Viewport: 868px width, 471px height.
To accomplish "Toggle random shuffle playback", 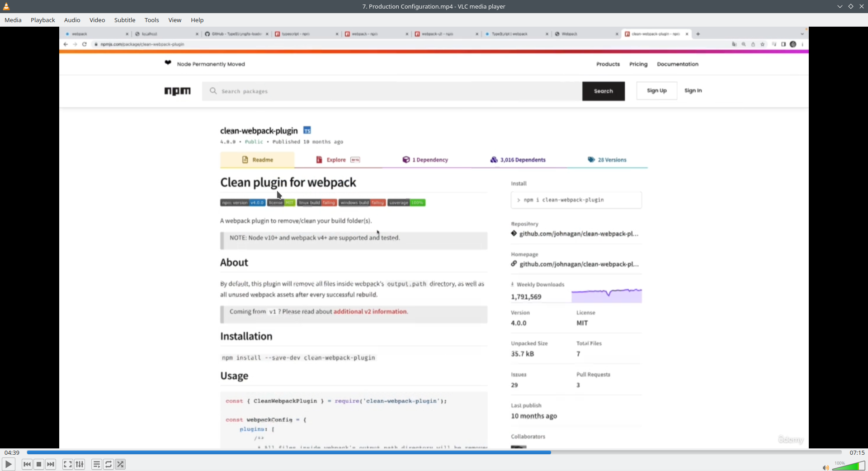I will [x=120, y=464].
